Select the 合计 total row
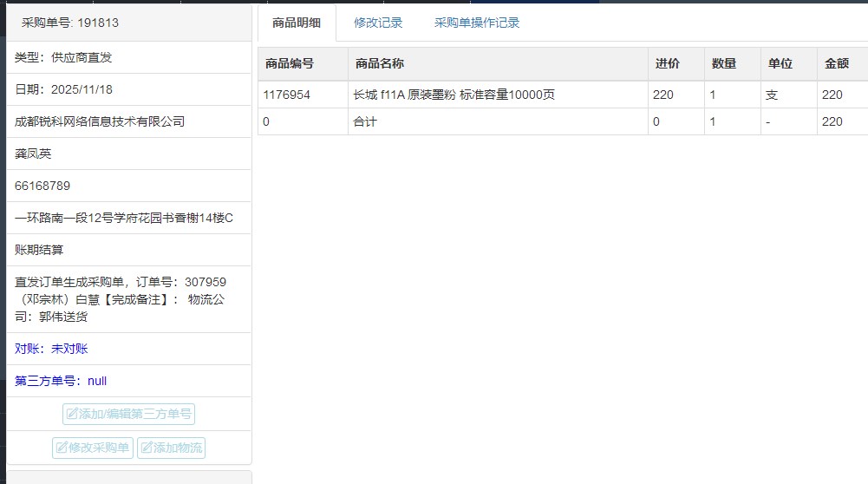 tap(365, 122)
